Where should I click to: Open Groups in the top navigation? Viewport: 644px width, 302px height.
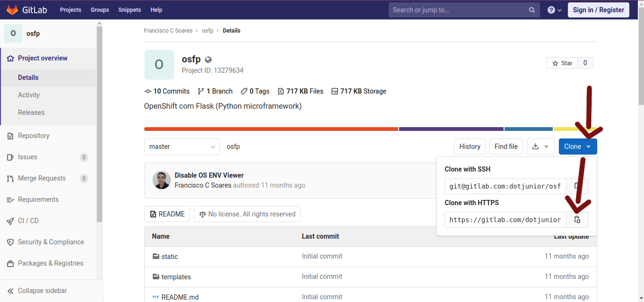click(100, 10)
